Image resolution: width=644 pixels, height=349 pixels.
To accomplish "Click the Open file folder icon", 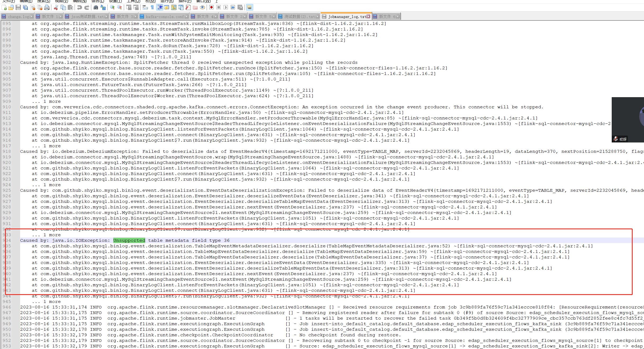I will [x=11, y=7].
